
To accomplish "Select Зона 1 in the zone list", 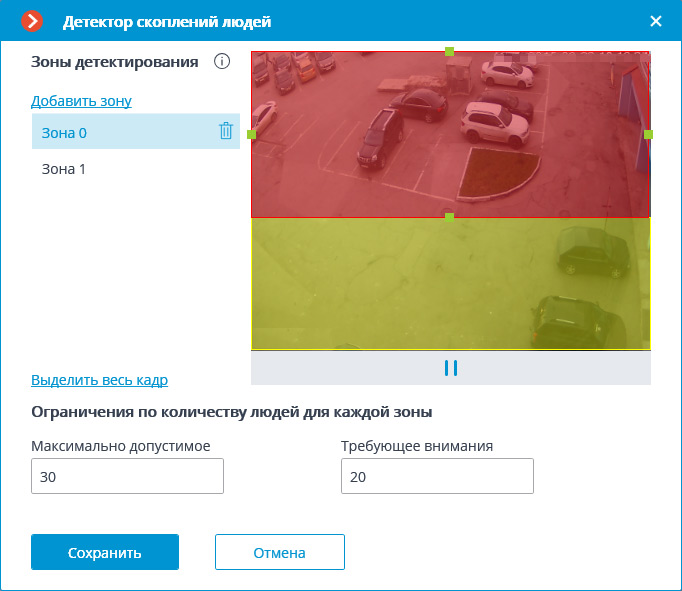I will pyautogui.click(x=64, y=169).
